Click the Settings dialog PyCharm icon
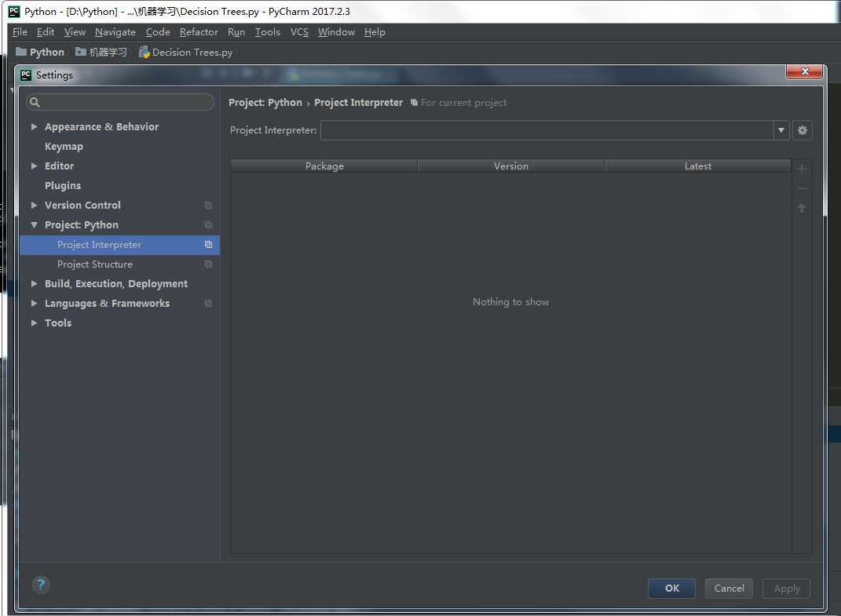The height and width of the screenshot is (616, 841). (26, 75)
